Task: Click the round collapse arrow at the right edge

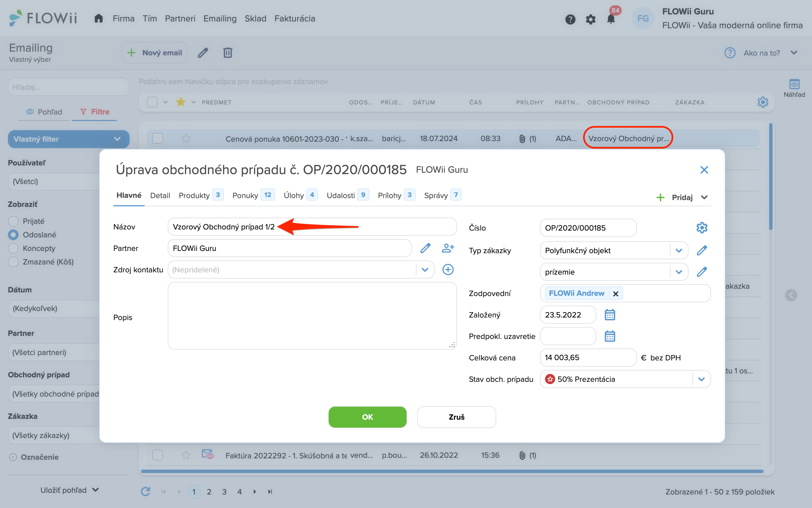Action: click(791, 295)
